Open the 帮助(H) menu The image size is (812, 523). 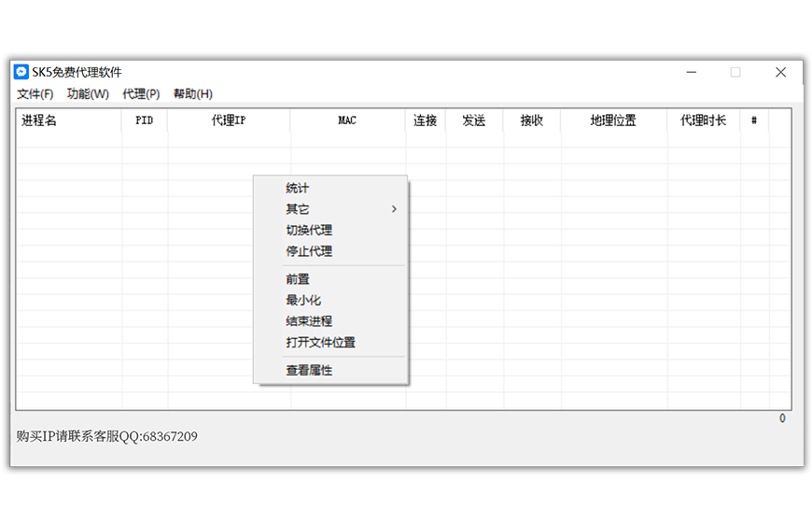click(193, 94)
